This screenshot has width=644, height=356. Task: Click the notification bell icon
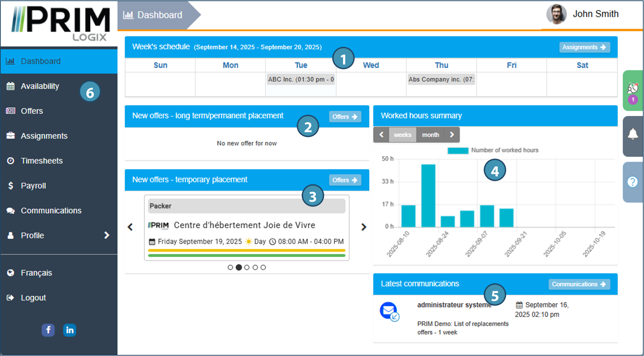(632, 134)
